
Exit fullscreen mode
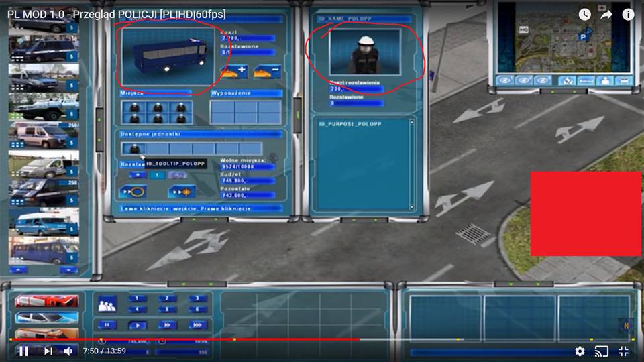coord(623,351)
